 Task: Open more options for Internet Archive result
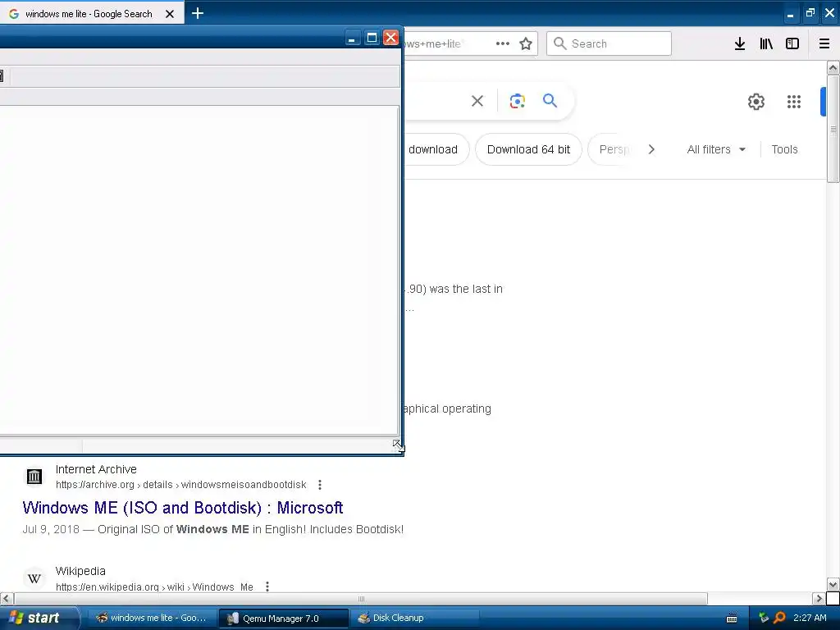[x=320, y=485]
